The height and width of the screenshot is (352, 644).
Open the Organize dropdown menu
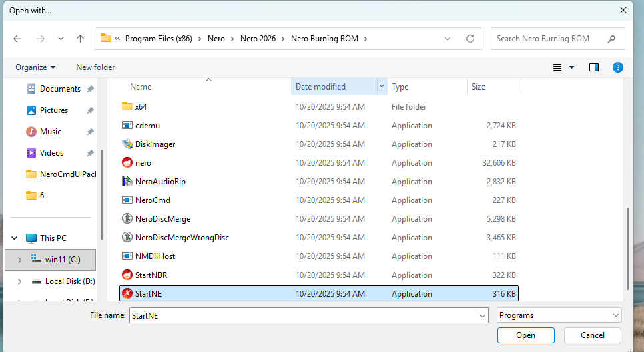coord(35,67)
